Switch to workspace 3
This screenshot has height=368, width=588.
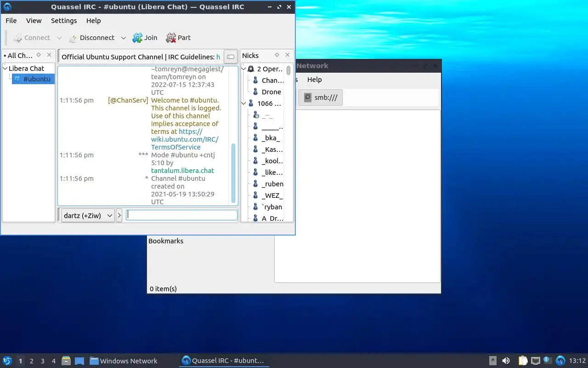click(42, 361)
